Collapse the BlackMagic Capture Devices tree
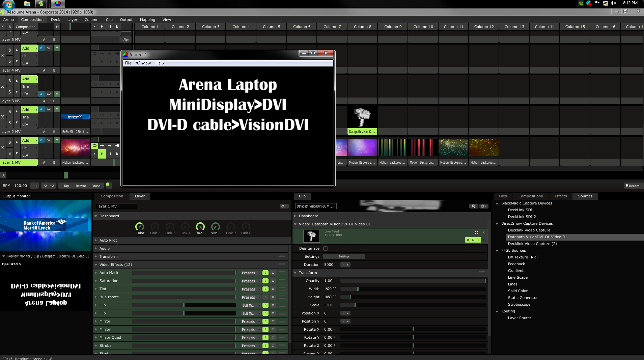This screenshot has width=644, height=360. click(497, 203)
